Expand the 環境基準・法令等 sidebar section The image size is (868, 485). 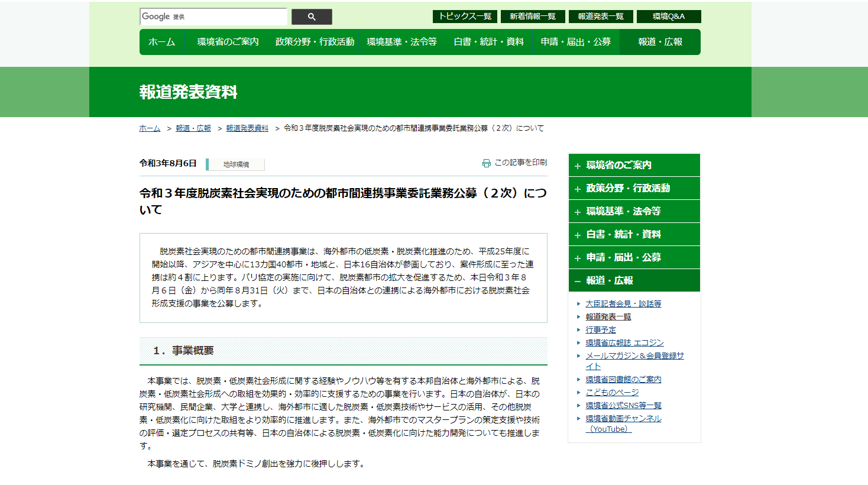[x=634, y=211]
